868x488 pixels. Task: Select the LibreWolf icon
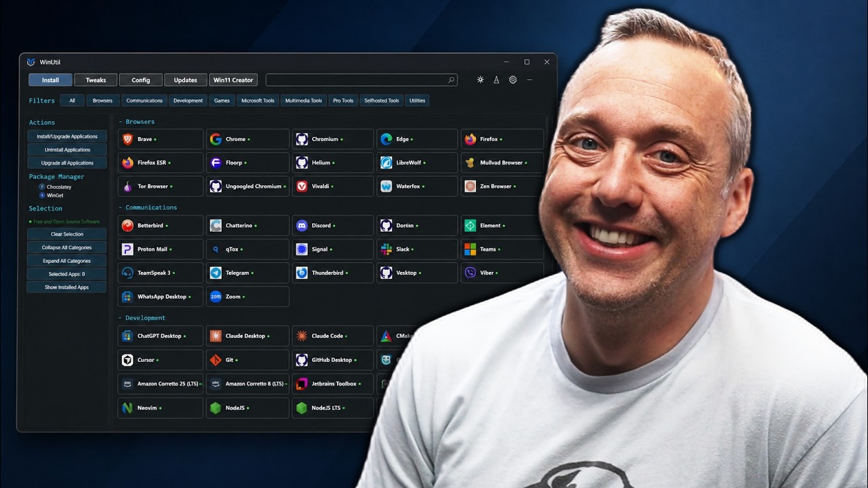386,163
